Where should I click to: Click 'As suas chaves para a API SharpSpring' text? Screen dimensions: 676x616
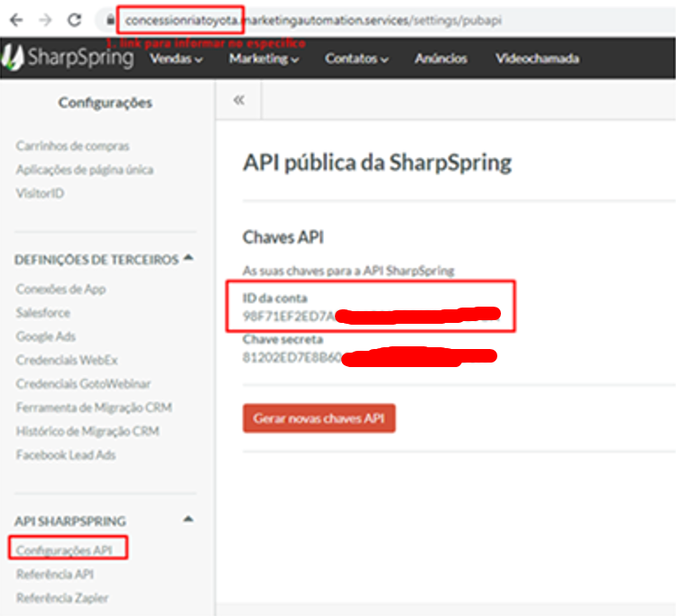coord(348,271)
